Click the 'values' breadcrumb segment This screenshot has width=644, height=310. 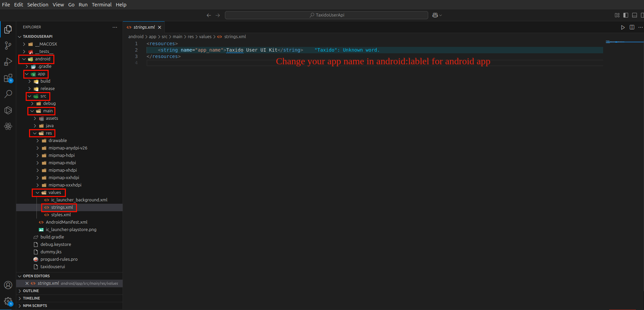click(205, 37)
